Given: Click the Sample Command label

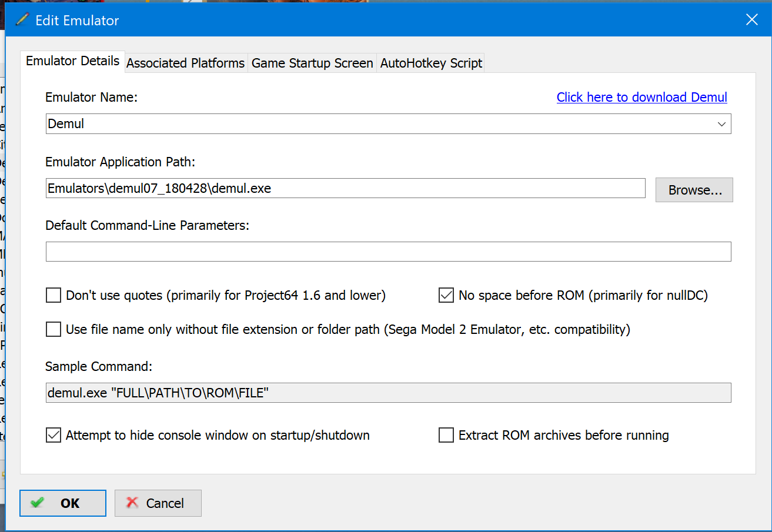Looking at the screenshot, I should (x=99, y=366).
